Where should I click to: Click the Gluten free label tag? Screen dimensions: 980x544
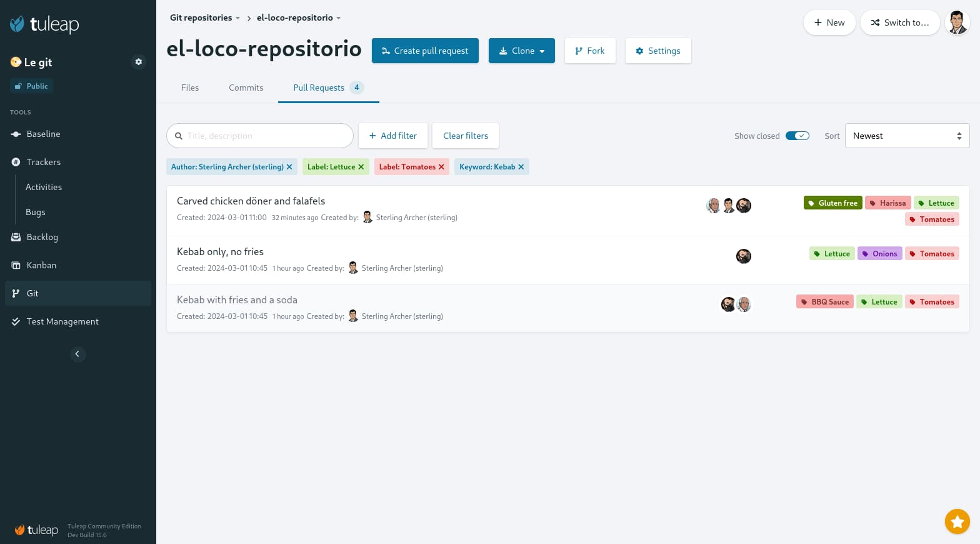click(x=832, y=203)
